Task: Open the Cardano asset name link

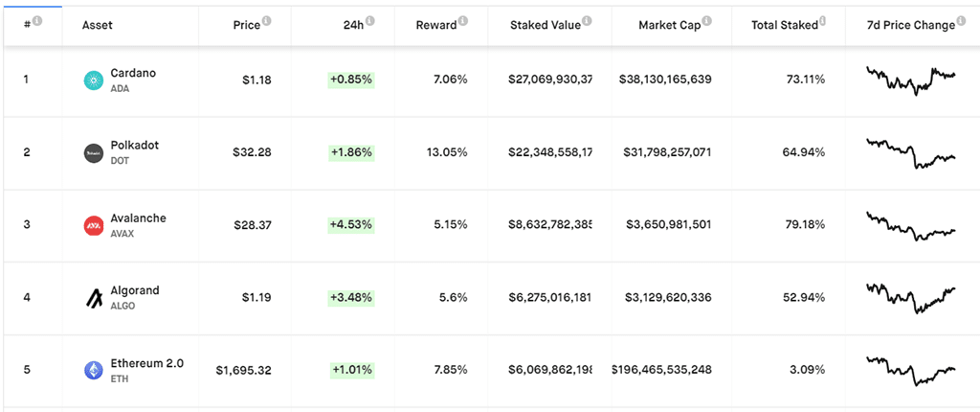Action: point(133,73)
